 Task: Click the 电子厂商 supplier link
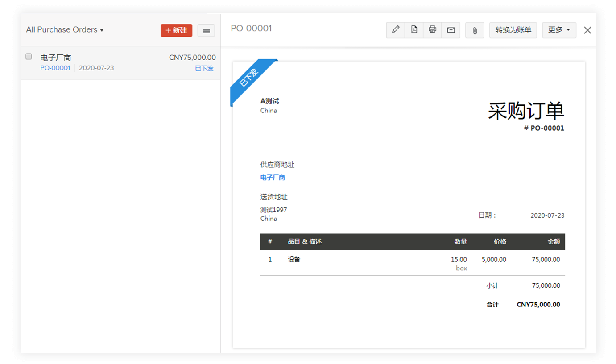(273, 178)
